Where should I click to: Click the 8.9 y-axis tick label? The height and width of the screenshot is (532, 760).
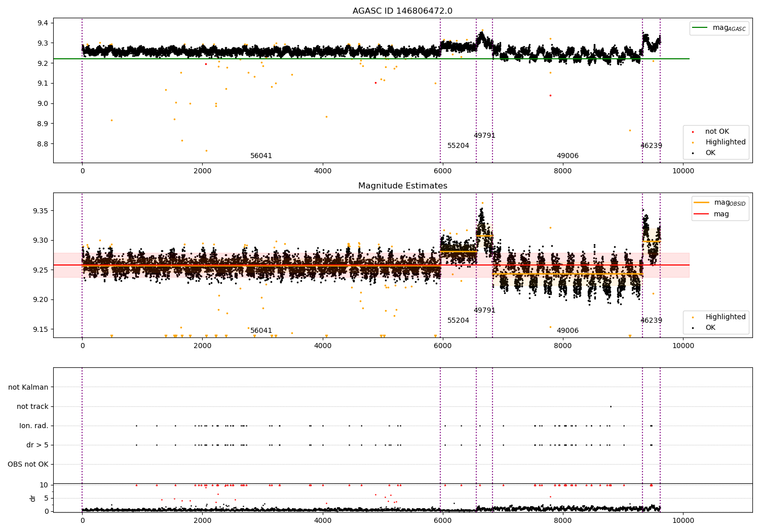tap(43, 124)
